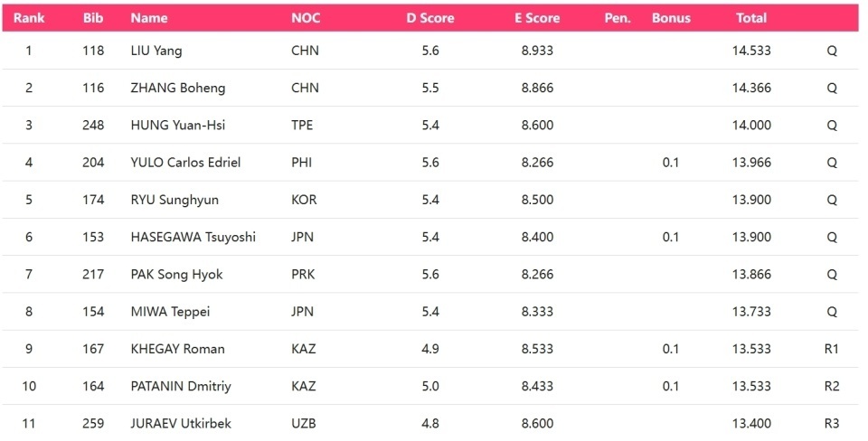Screen dimensions: 868x441
Task: Click the Pen. column header
Action: (618, 18)
